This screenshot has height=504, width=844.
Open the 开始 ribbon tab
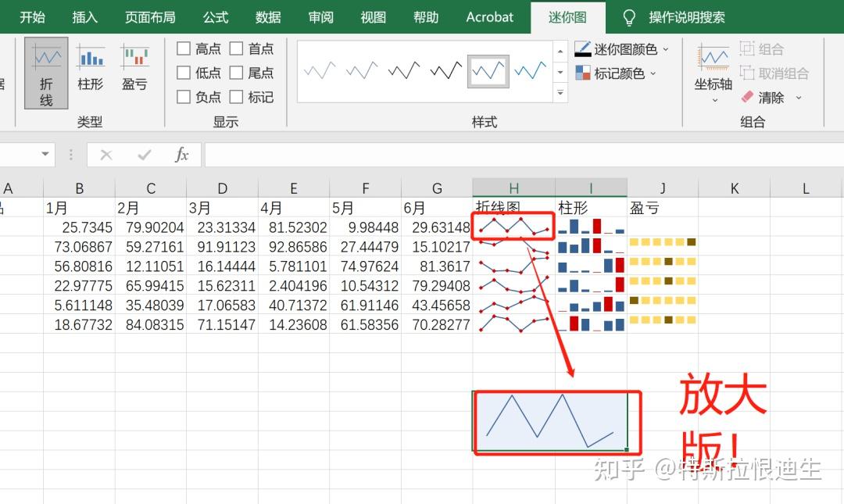(32, 17)
